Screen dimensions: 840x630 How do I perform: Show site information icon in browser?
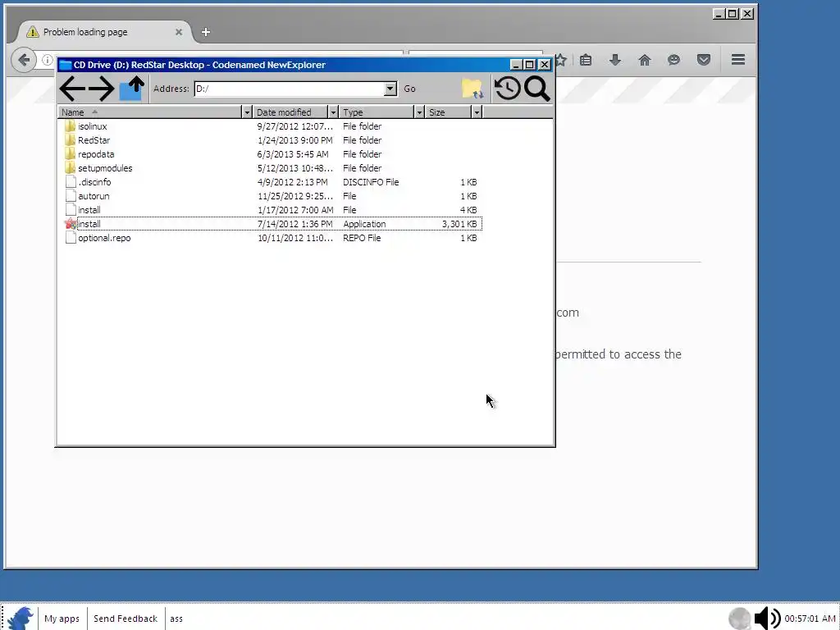tap(47, 60)
